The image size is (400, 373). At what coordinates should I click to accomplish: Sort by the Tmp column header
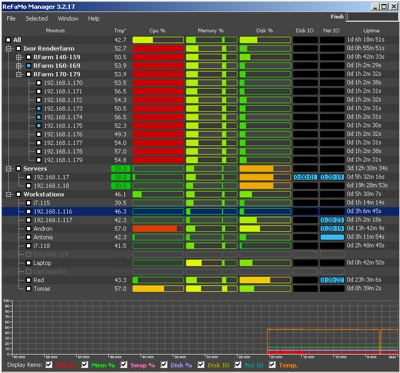click(x=120, y=31)
